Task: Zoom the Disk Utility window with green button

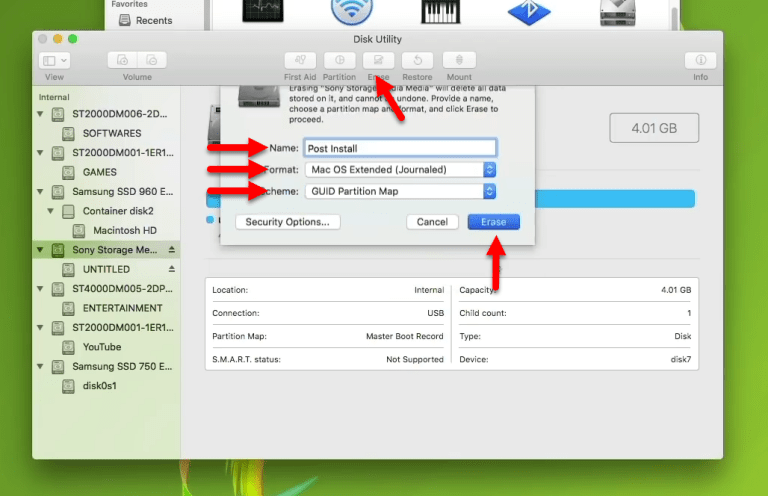Action: [x=72, y=39]
